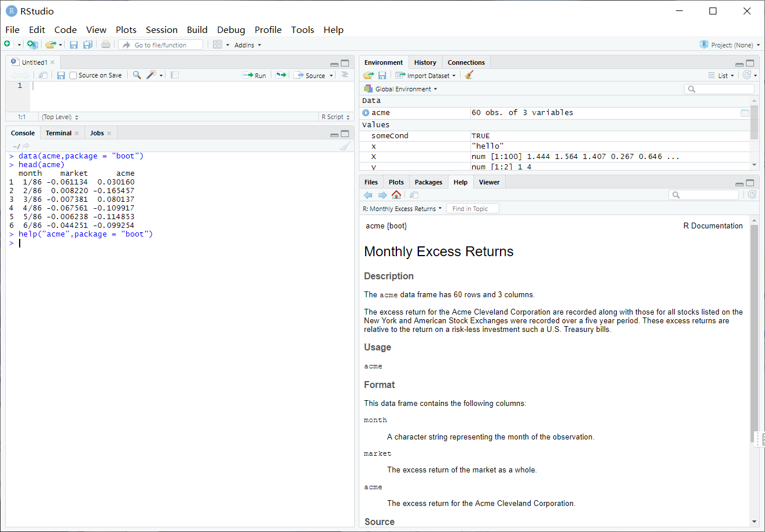Refresh the help topic
The height and width of the screenshot is (532, 765).
click(752, 195)
